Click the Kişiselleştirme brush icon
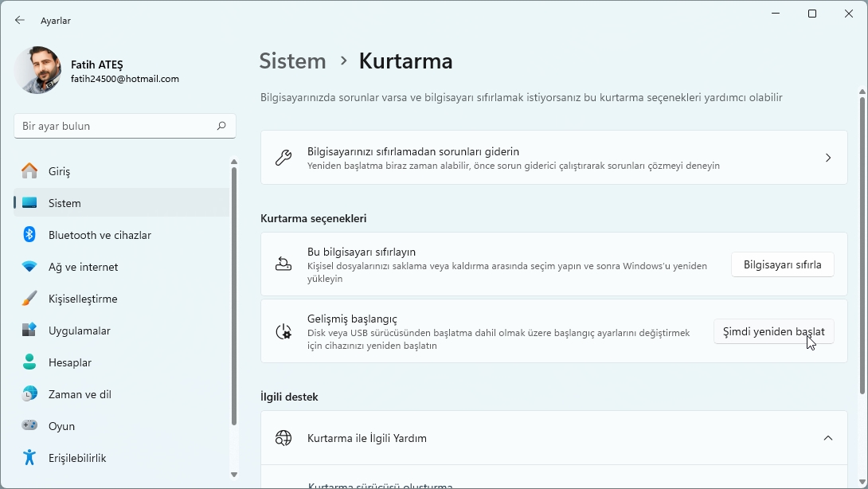This screenshot has height=489, width=868. pos(29,299)
